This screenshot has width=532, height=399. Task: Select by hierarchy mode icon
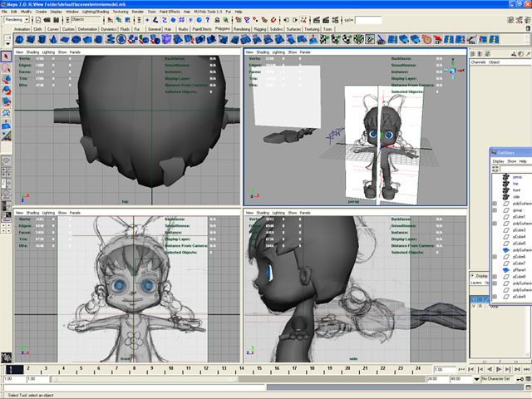[x=111, y=20]
